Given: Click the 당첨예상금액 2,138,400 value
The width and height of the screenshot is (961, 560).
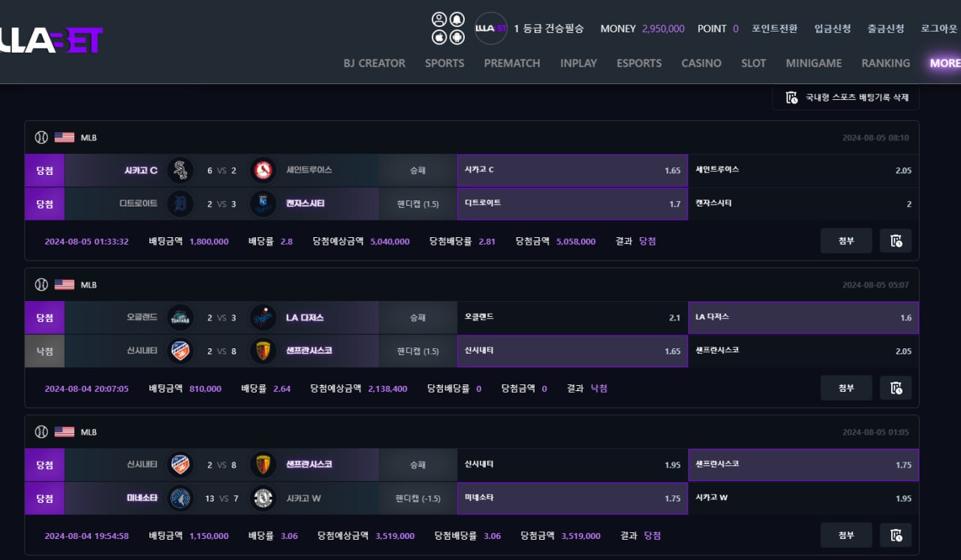Looking at the screenshot, I should [387, 388].
